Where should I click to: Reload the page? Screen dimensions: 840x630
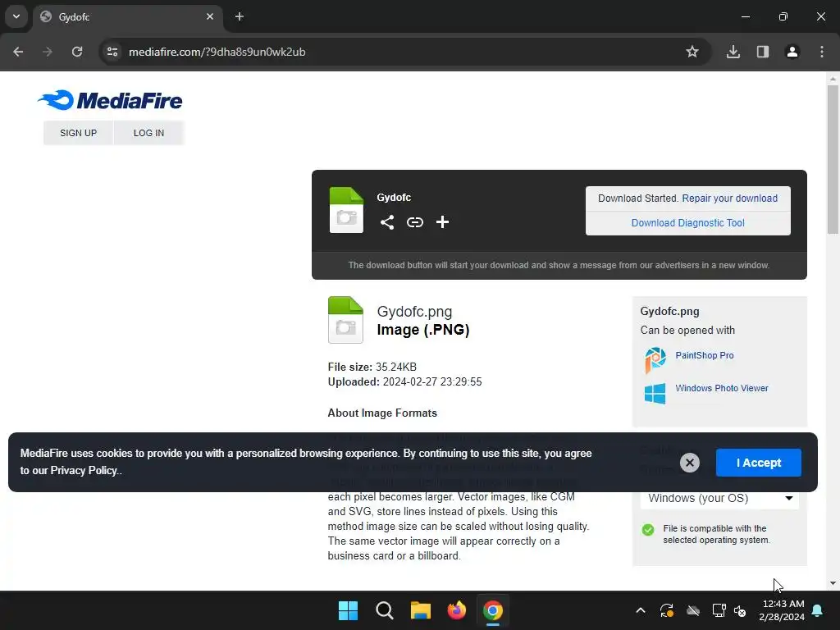(77, 52)
